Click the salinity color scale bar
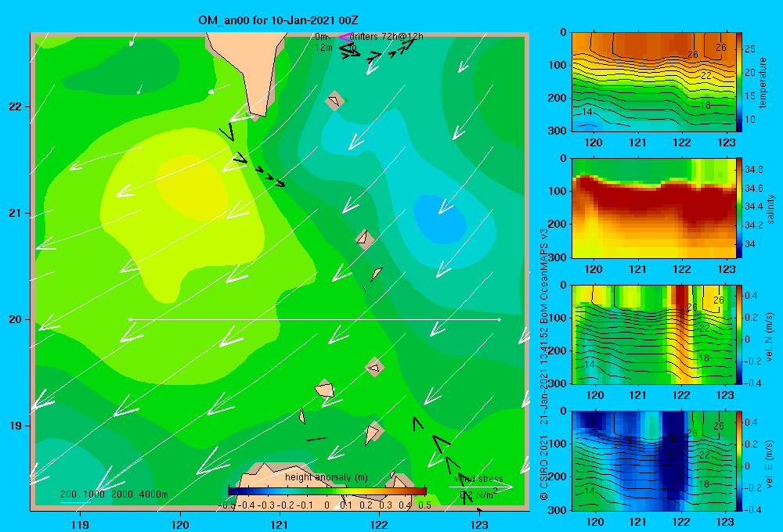Image resolution: width=783 pixels, height=532 pixels. point(739,208)
